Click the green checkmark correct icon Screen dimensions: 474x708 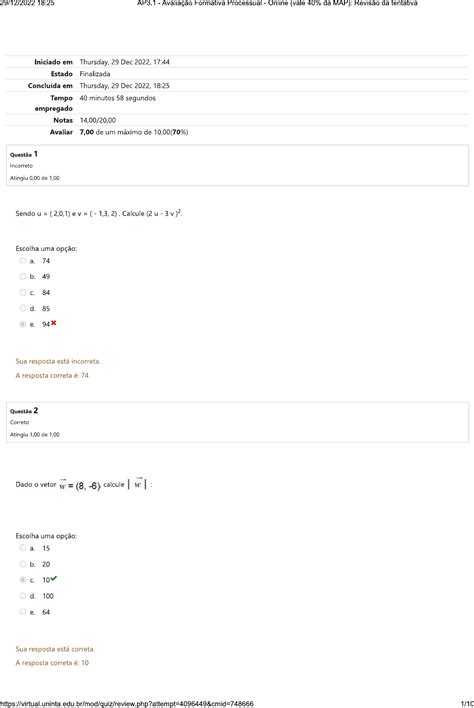pos(54,578)
